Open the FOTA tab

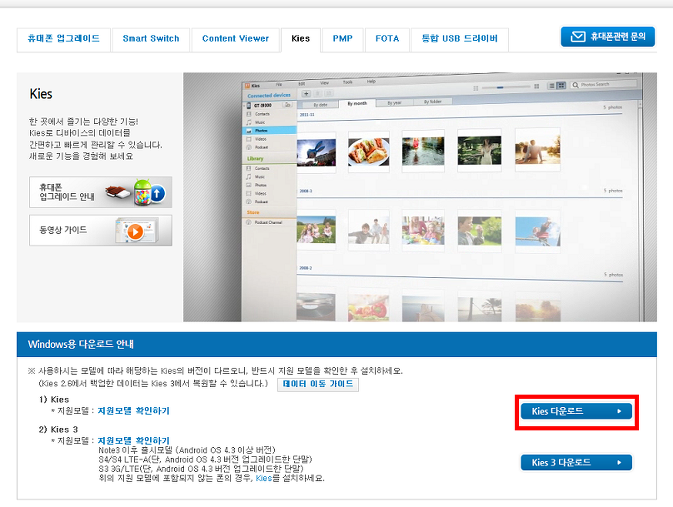(387, 39)
